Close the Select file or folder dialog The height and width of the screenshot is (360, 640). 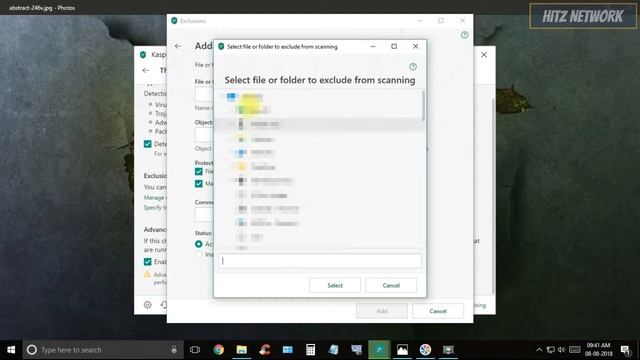point(416,47)
